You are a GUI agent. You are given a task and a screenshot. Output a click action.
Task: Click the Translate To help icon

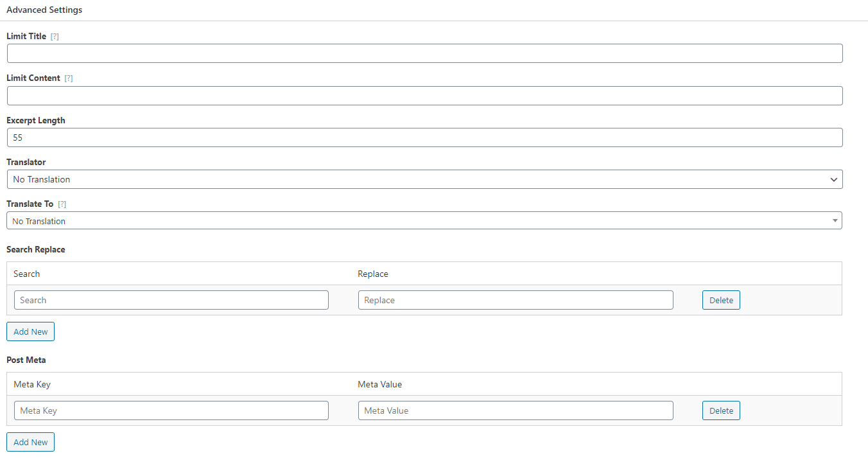pyautogui.click(x=62, y=204)
